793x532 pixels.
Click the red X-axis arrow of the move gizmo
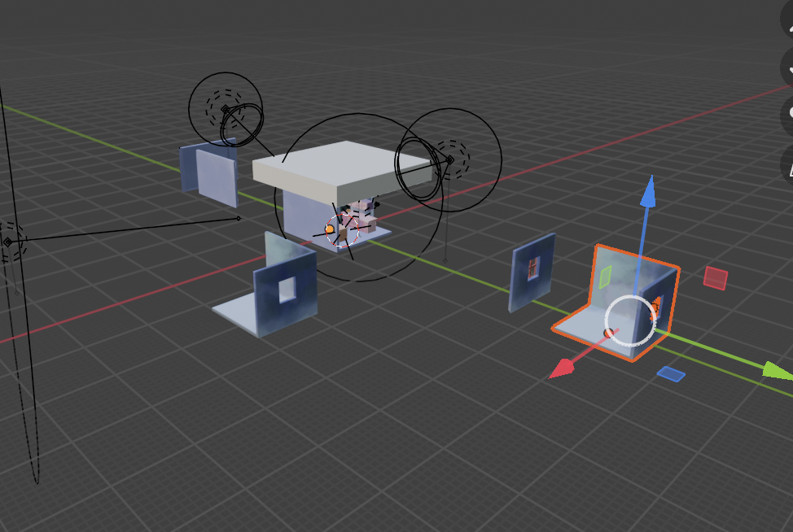pyautogui.click(x=562, y=370)
